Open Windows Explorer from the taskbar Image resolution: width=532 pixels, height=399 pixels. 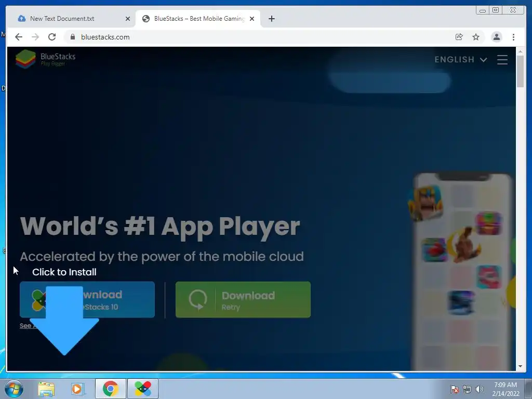tap(46, 389)
